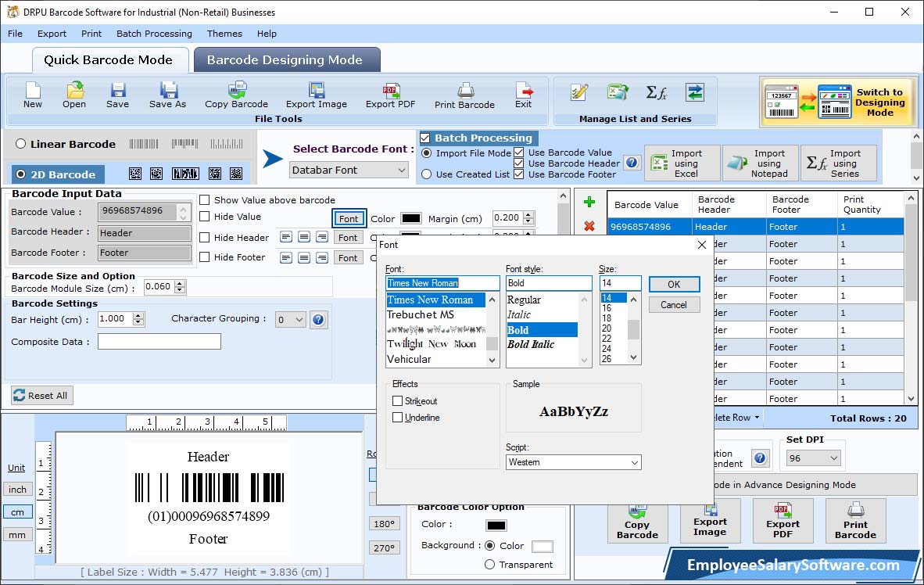The image size is (924, 585).
Task: Open the File menu
Action: [15, 34]
